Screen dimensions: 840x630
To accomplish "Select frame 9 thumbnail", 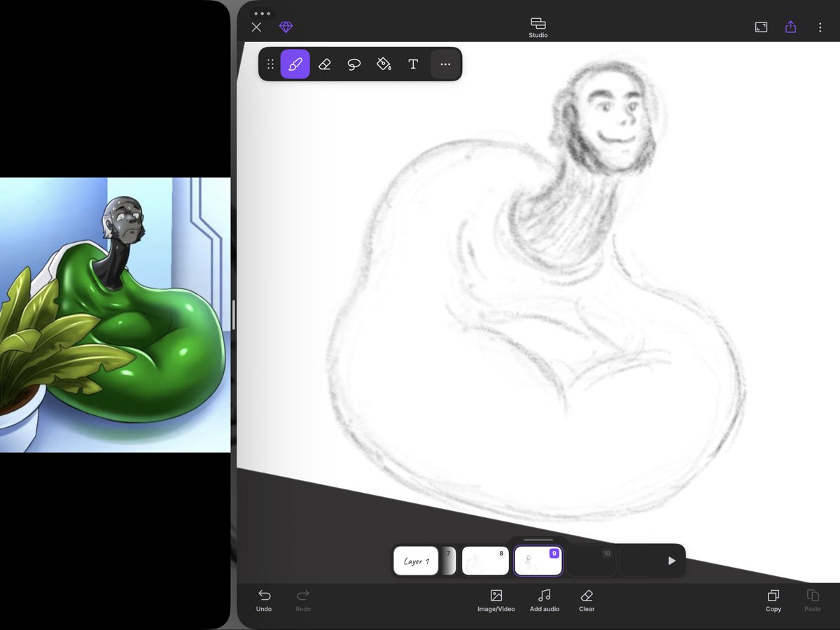I will (x=538, y=561).
